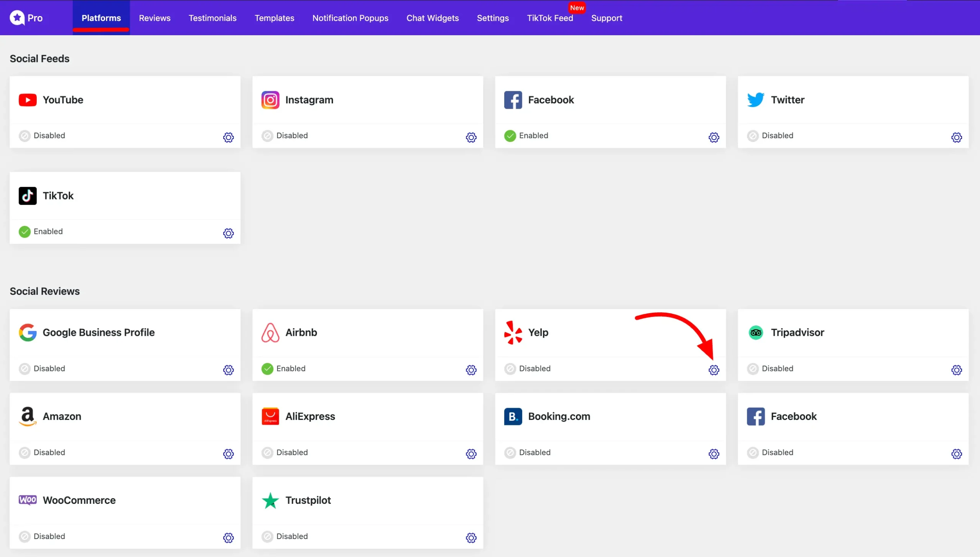Screen dimensions: 980x557
Task: Open Tripadvisor settings gear icon
Action: [956, 370]
